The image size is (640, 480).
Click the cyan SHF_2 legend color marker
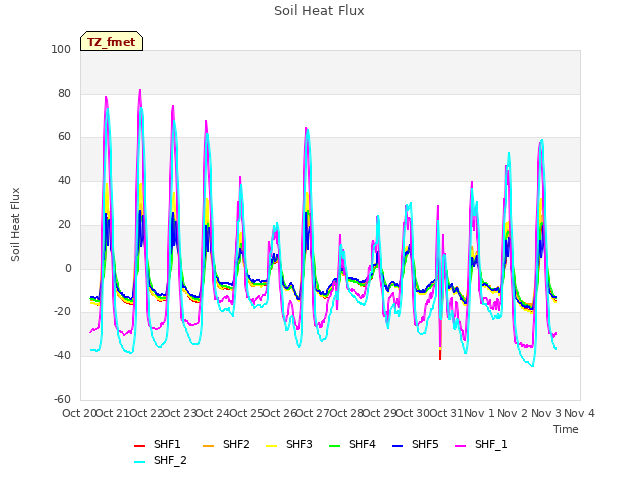(x=139, y=462)
